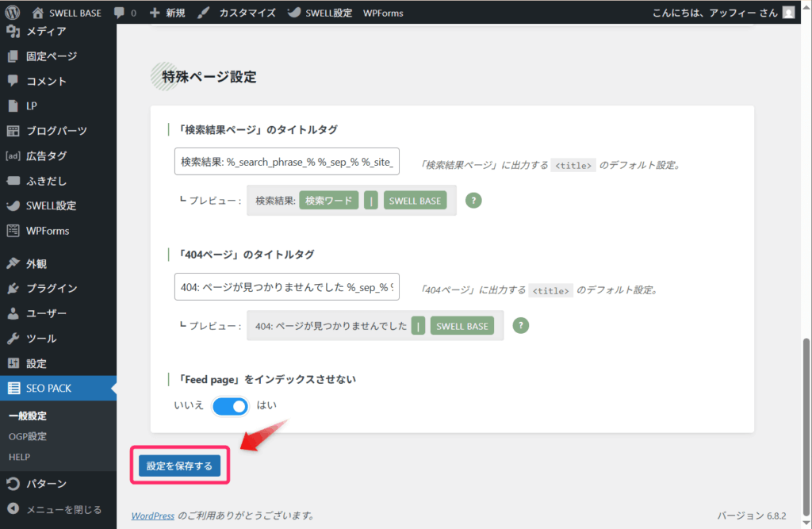The width and height of the screenshot is (812, 529).
Task: Click the 特殊ページ設定 heading
Action: 209,77
